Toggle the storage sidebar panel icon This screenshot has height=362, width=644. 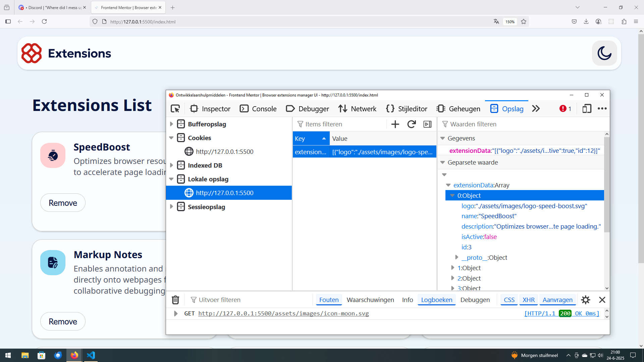pyautogui.click(x=427, y=124)
